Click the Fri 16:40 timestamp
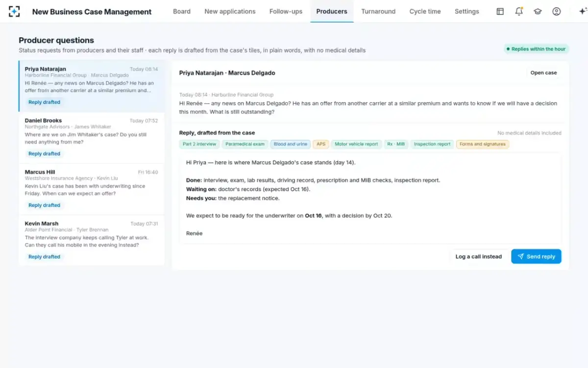588x368 pixels. [147, 172]
